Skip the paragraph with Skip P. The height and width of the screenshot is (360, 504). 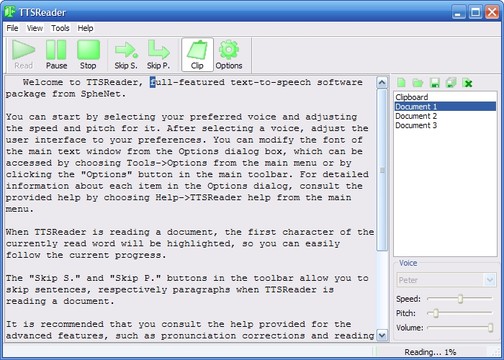pyautogui.click(x=159, y=55)
